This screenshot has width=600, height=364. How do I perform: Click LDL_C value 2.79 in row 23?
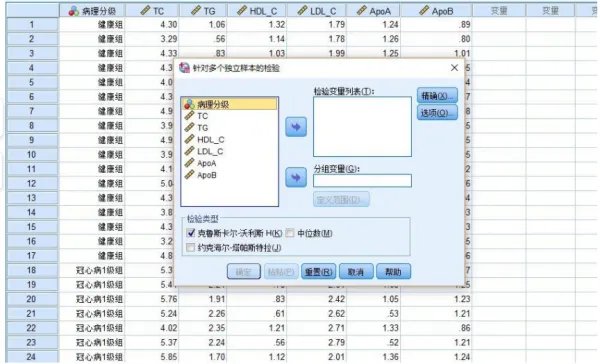pos(316,342)
